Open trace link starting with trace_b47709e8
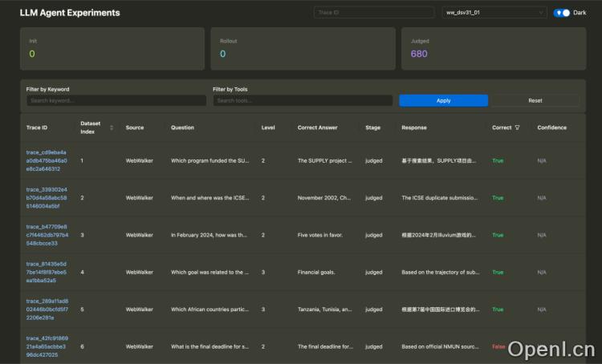This screenshot has height=364, width=602. pyautogui.click(x=47, y=235)
